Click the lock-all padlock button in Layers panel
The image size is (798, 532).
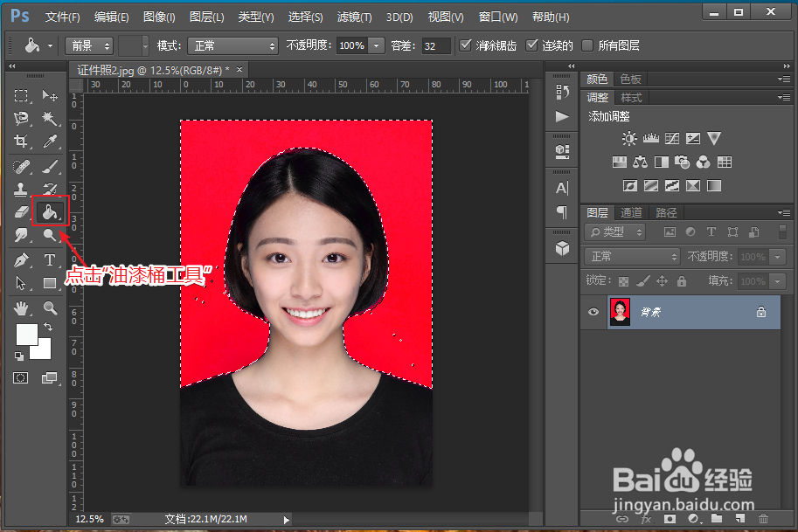[x=681, y=281]
